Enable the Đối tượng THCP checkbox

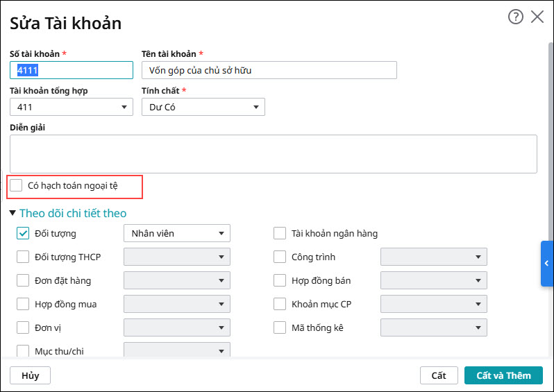tap(23, 257)
